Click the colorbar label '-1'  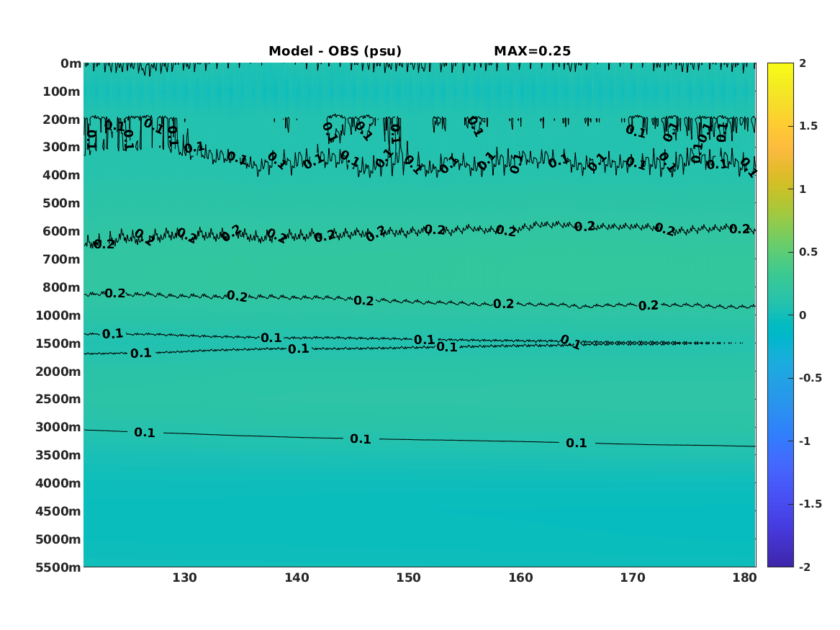(805, 441)
